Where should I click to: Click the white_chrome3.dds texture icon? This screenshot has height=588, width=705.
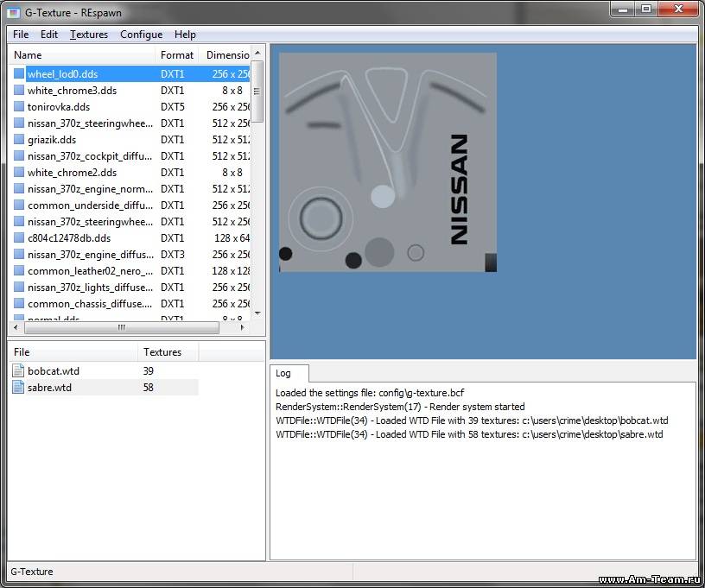point(19,91)
